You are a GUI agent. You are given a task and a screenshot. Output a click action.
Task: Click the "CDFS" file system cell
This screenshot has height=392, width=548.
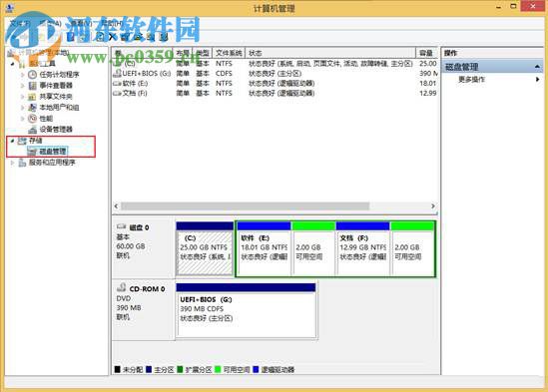pos(224,74)
